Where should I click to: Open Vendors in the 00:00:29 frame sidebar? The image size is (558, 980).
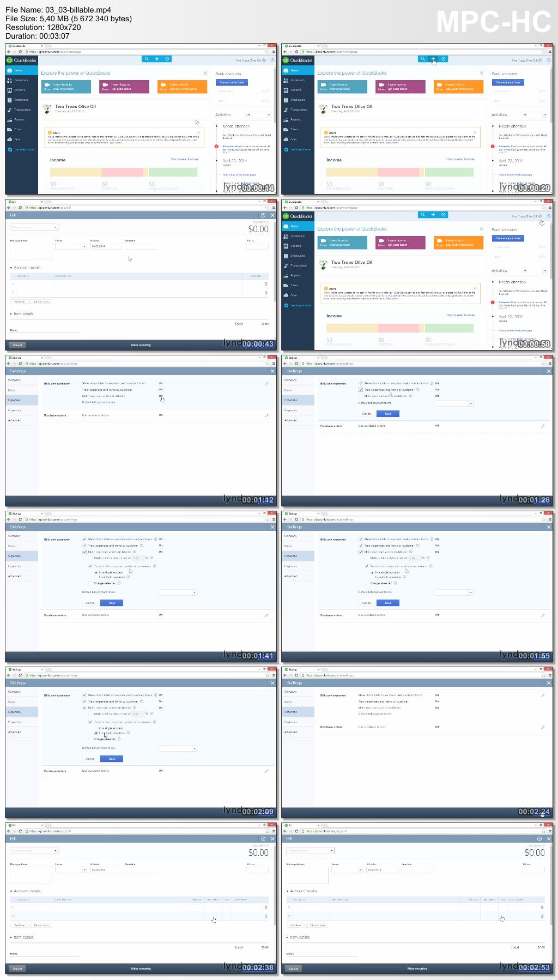click(x=298, y=90)
